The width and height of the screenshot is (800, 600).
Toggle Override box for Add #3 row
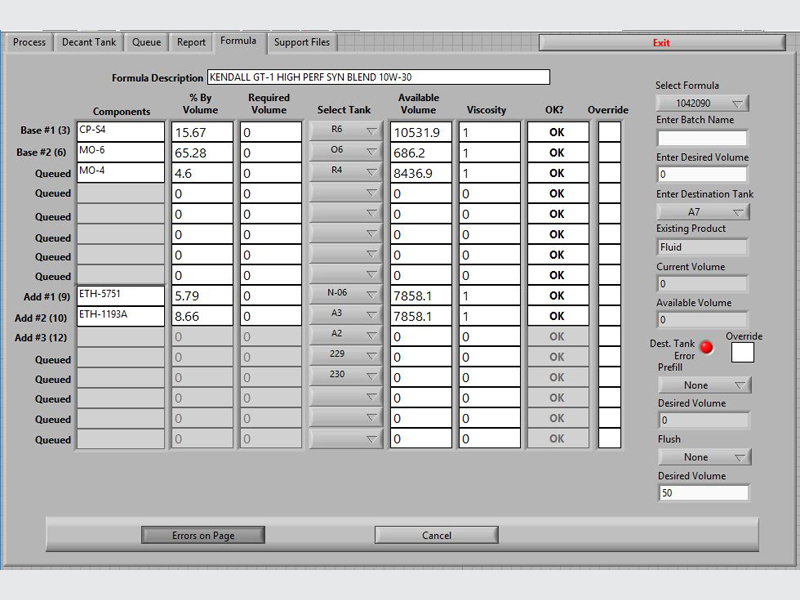(609, 336)
